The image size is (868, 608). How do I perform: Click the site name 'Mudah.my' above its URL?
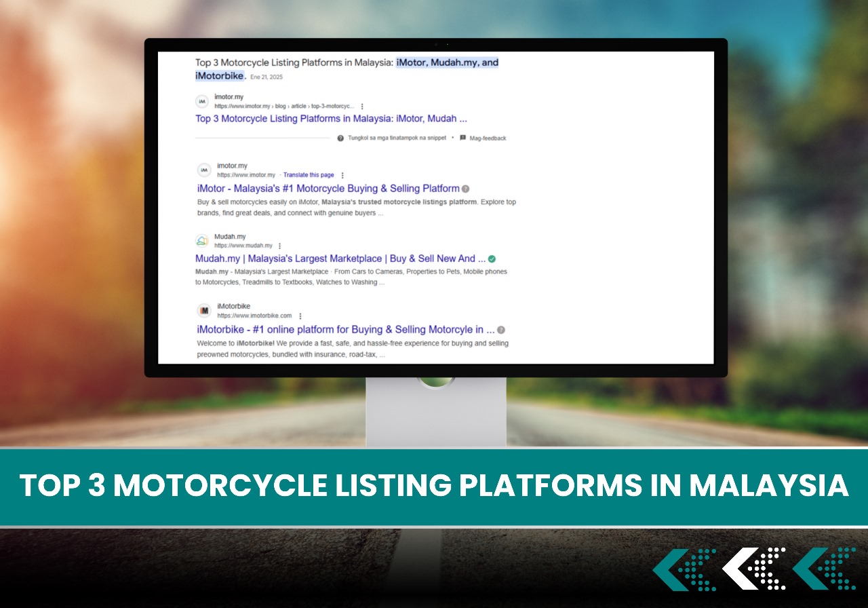(x=230, y=237)
